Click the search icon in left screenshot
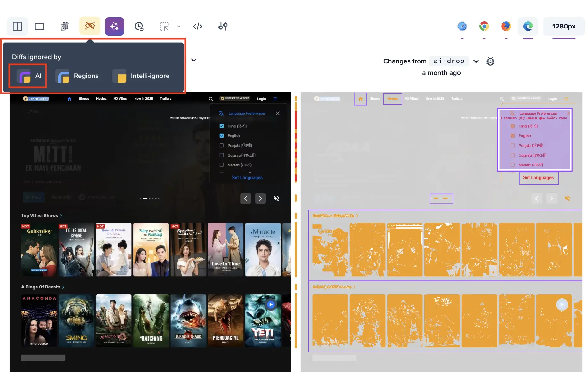 pyautogui.click(x=211, y=99)
